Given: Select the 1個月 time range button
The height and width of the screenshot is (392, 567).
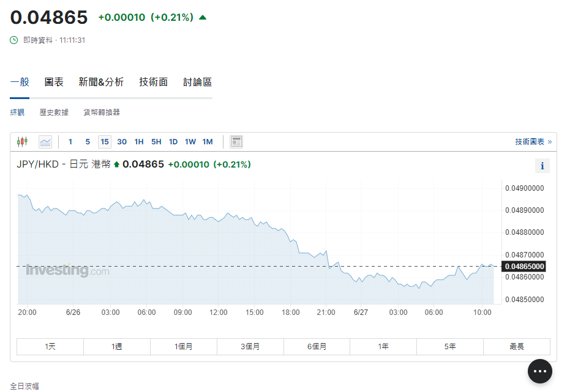Looking at the screenshot, I should pyautogui.click(x=184, y=347).
